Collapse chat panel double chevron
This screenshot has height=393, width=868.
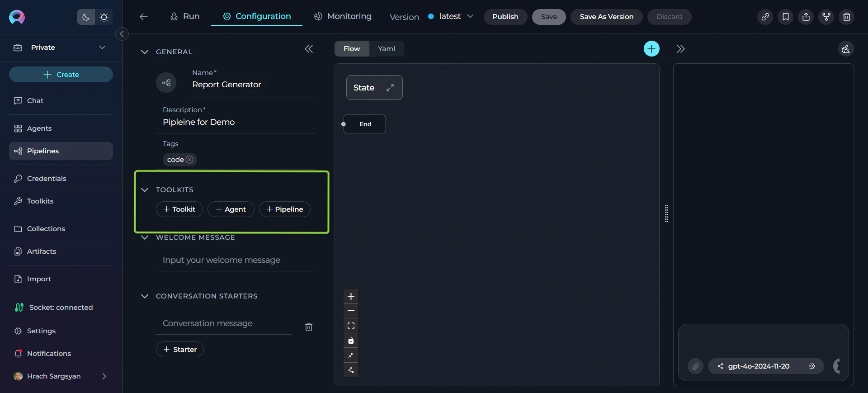681,49
